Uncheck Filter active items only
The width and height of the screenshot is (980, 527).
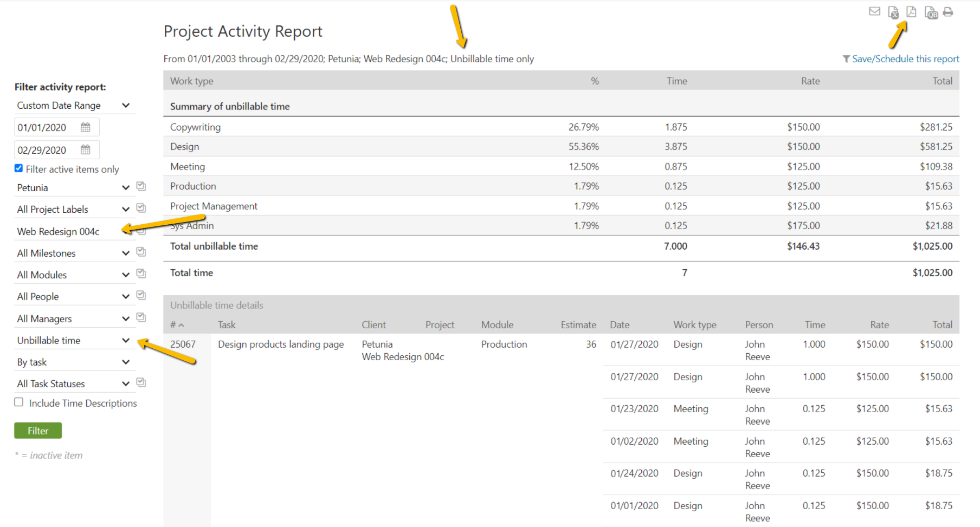point(19,168)
